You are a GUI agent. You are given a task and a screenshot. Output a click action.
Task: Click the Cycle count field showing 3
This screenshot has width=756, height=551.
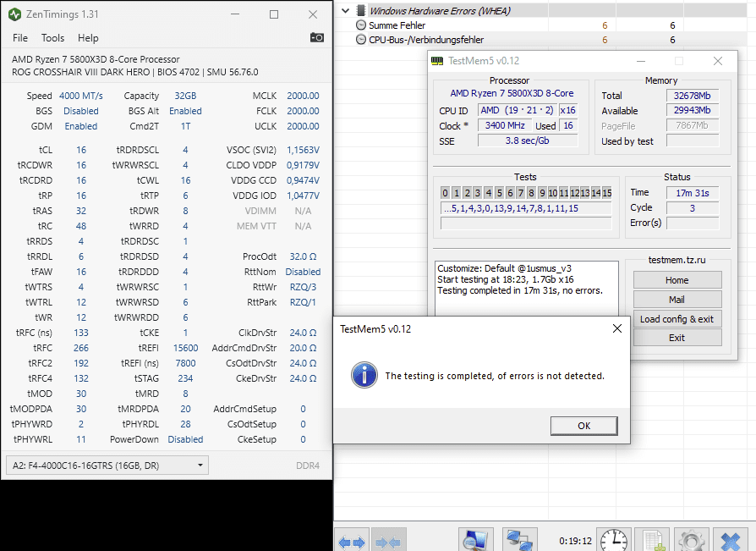tap(693, 208)
